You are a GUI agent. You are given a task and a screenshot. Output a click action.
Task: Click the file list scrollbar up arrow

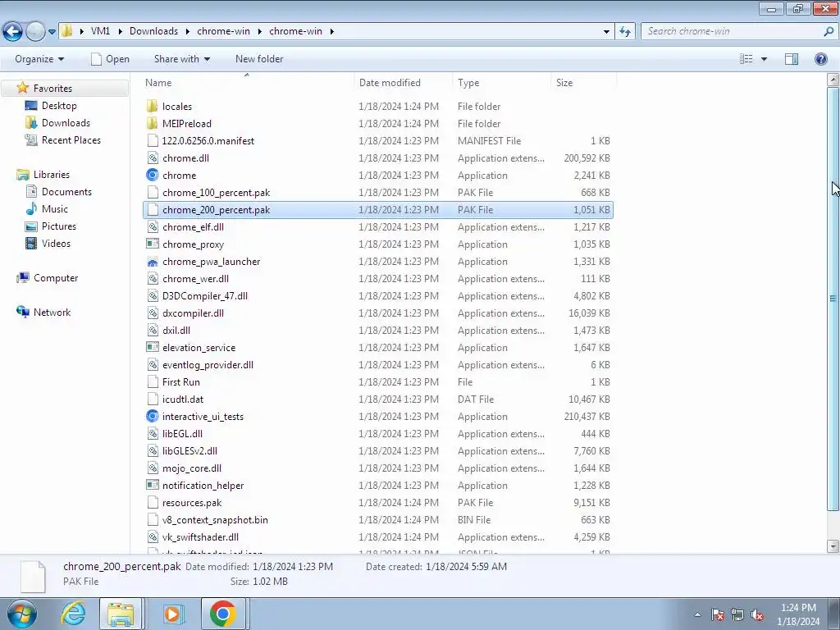pyautogui.click(x=833, y=80)
